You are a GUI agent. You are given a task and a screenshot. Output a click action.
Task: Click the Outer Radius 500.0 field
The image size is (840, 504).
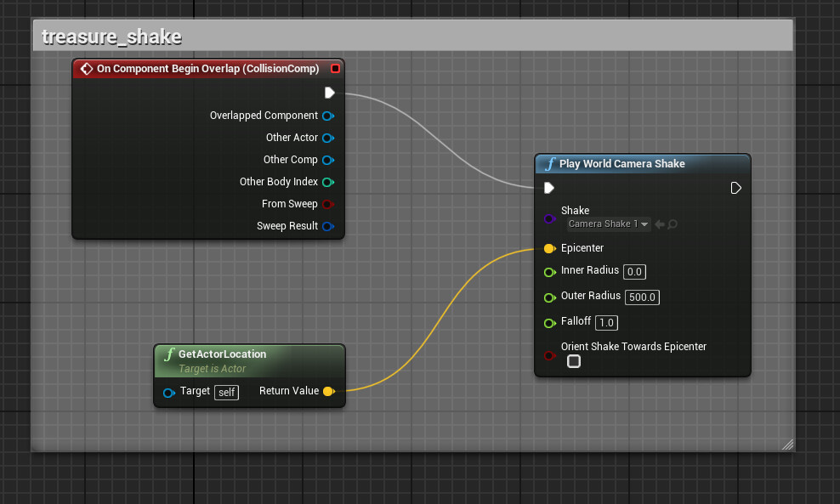click(x=642, y=297)
